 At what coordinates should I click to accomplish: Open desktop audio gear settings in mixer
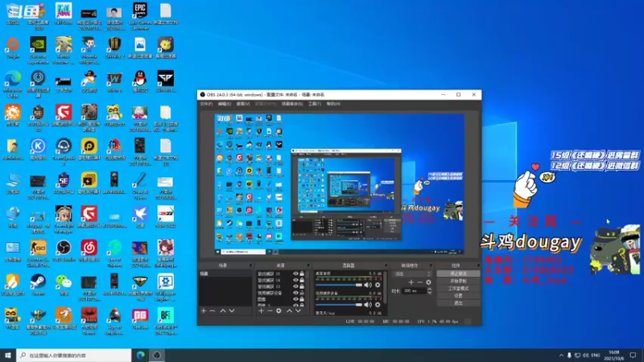(x=378, y=285)
